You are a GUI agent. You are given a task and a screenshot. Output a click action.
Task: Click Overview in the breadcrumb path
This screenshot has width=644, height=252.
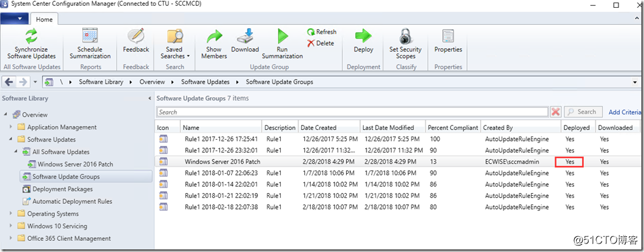(x=152, y=82)
